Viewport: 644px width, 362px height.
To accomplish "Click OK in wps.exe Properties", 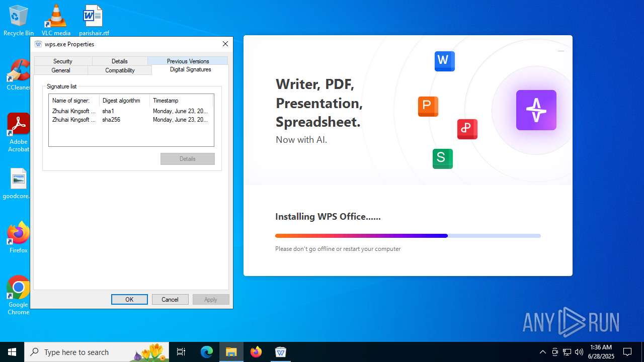I will [x=129, y=300].
